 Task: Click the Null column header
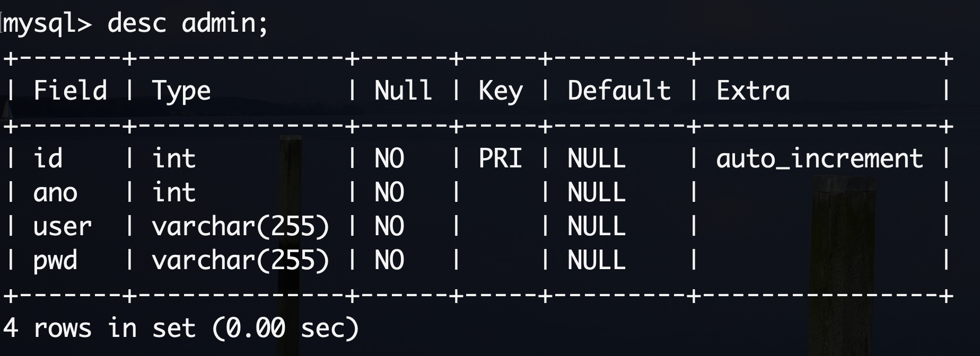coord(403,90)
